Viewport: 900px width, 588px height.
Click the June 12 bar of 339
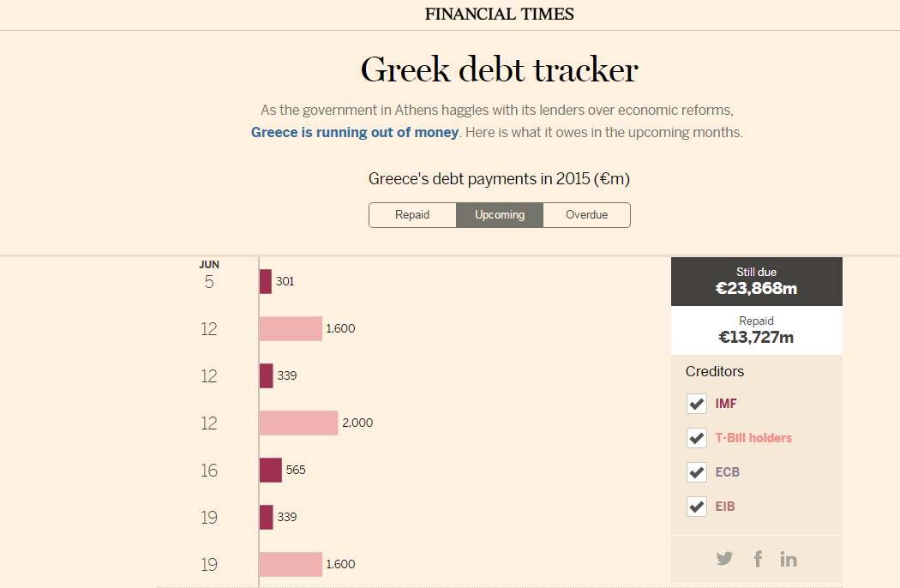[x=267, y=375]
